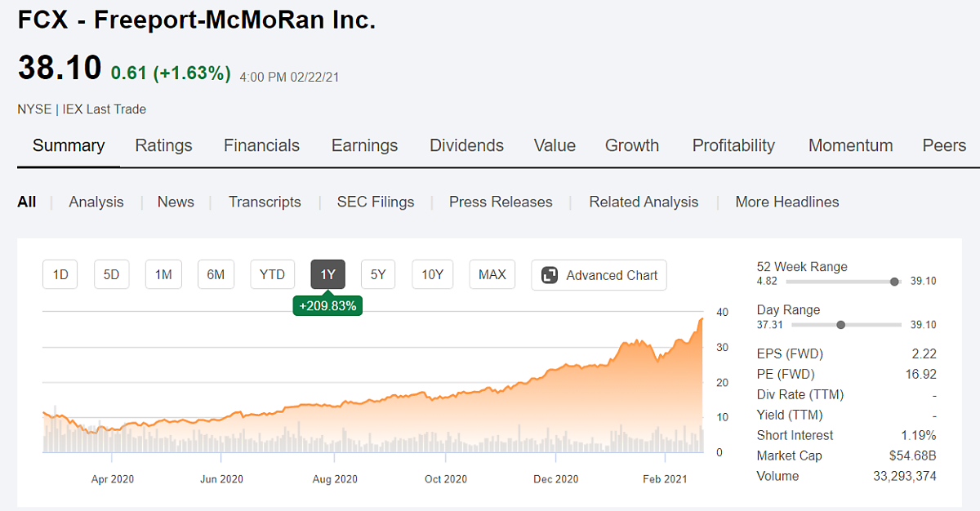Set chart range to 5D
Image resolution: width=980 pixels, height=511 pixels.
pyautogui.click(x=112, y=275)
